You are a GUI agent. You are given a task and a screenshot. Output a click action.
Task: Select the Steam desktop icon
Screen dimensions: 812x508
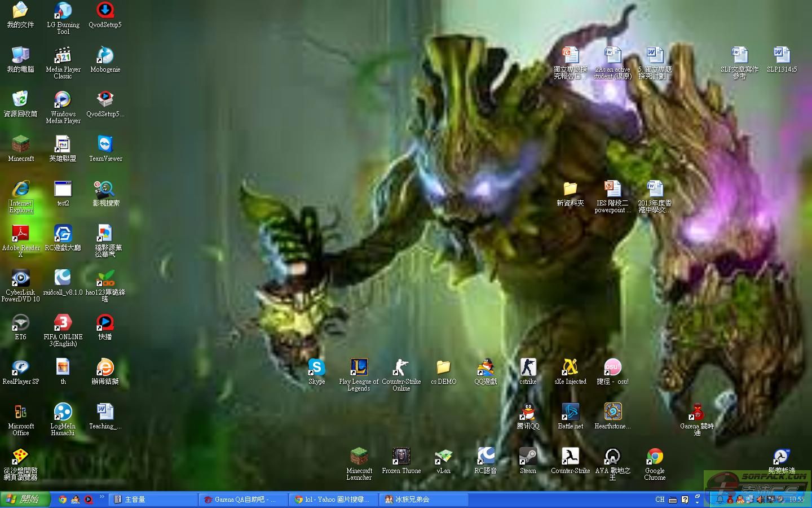coord(528,457)
